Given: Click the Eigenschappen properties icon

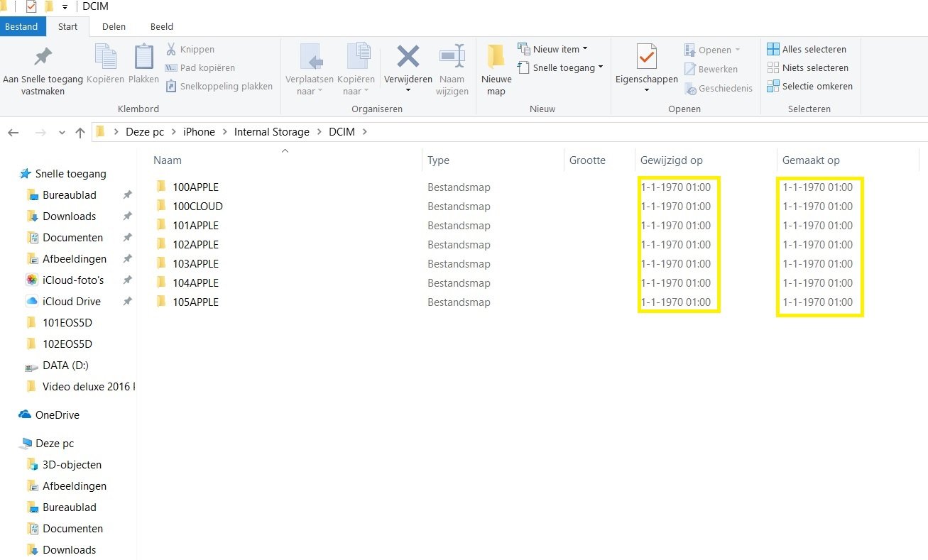Looking at the screenshot, I should 646,58.
